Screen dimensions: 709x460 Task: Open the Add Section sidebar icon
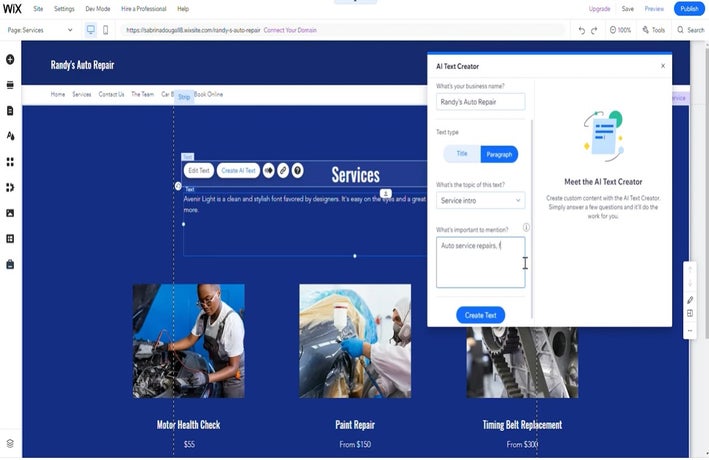[10, 85]
